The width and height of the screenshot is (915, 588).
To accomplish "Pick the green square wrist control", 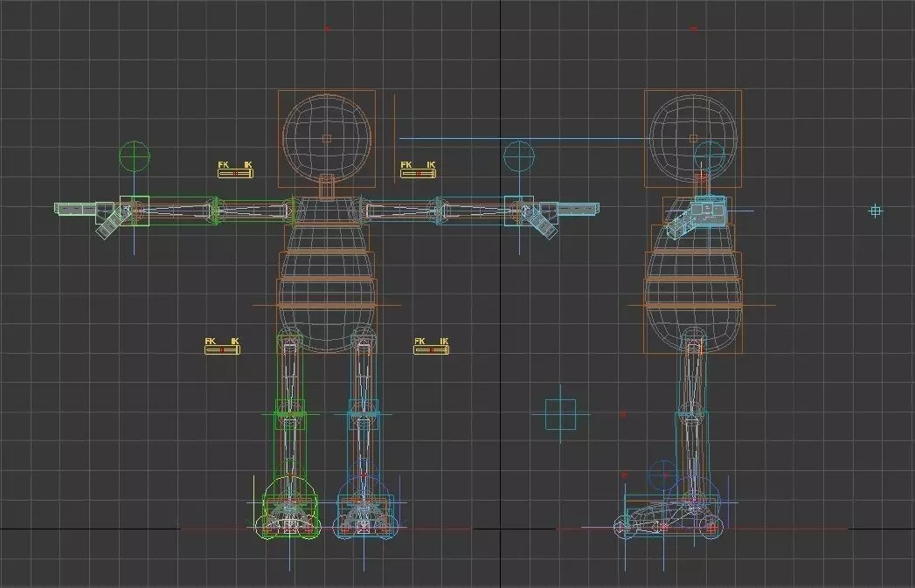I will pyautogui.click(x=135, y=211).
